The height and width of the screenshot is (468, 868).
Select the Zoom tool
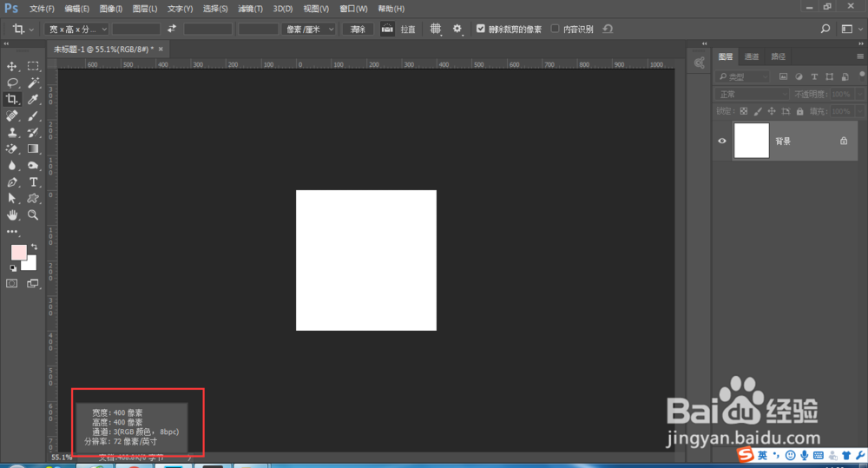point(33,214)
